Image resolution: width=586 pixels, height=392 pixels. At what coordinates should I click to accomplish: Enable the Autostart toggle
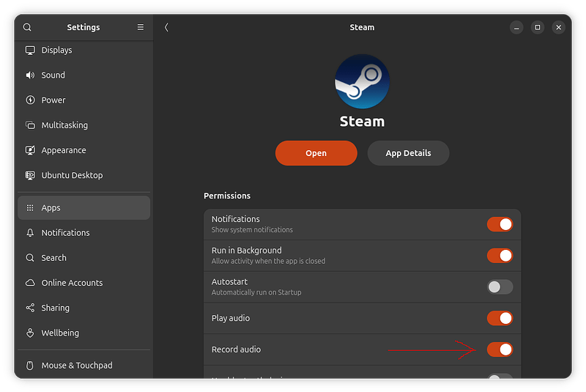pos(500,286)
